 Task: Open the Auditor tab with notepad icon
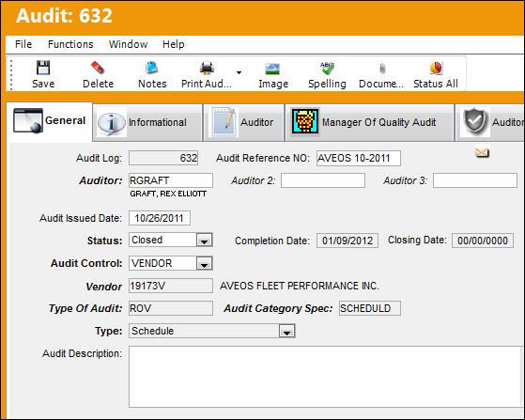tap(244, 122)
